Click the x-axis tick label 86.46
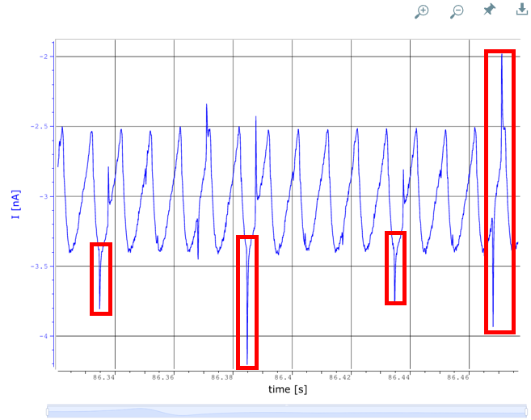531x420 pixels. tap(457, 377)
